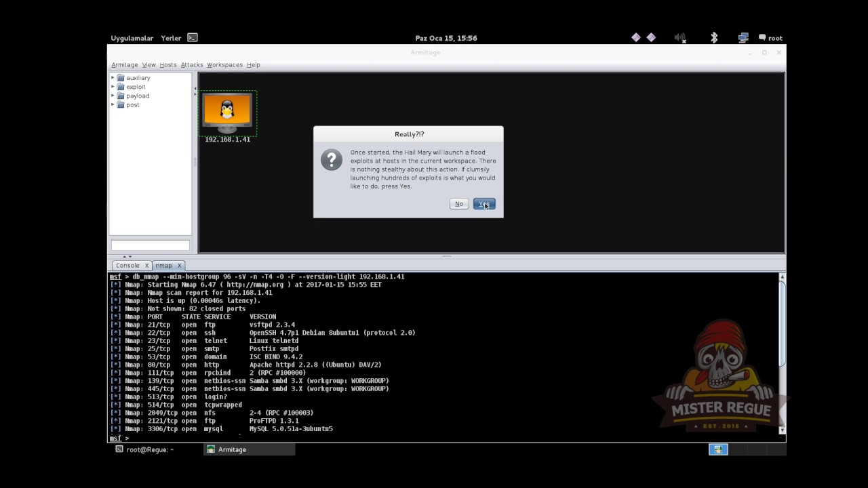The height and width of the screenshot is (488, 868).
Task: Click the auxiliary folder icon
Action: point(121,78)
